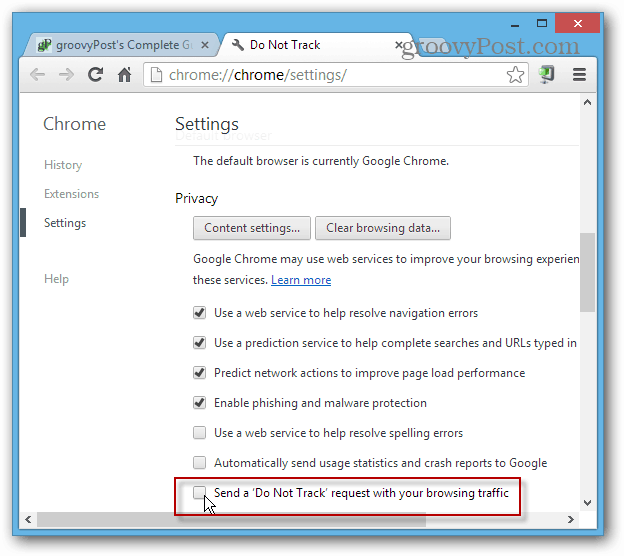Viewport: 624px width, 556px height.
Task: Open the home page icon
Action: (125, 74)
